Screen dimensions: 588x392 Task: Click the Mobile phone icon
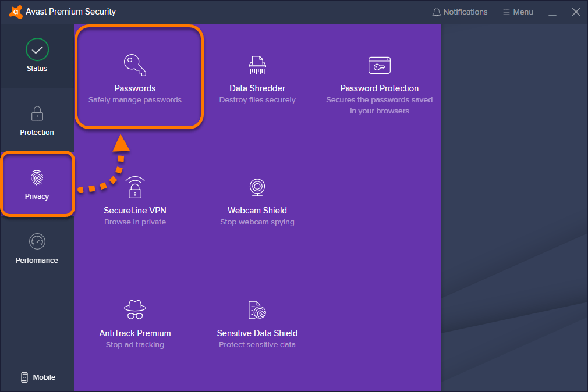click(24, 377)
